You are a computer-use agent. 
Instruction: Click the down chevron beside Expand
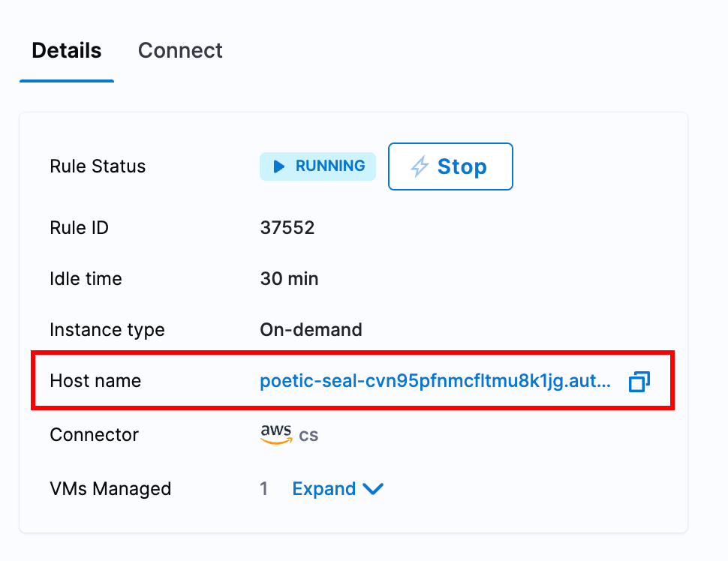(x=373, y=489)
